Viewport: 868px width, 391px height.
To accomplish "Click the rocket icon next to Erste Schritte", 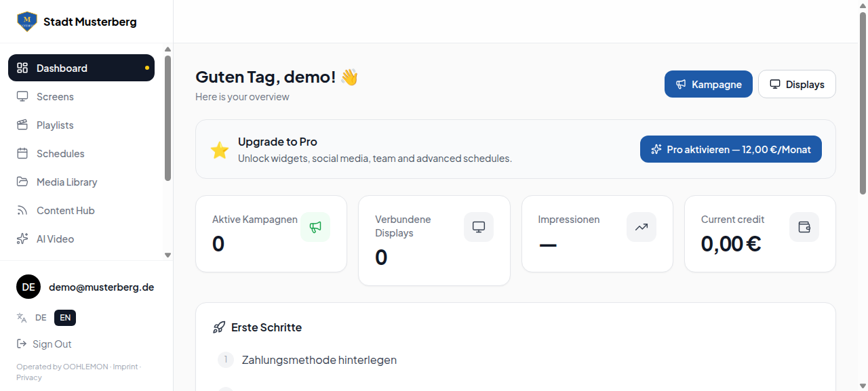I will pos(219,327).
